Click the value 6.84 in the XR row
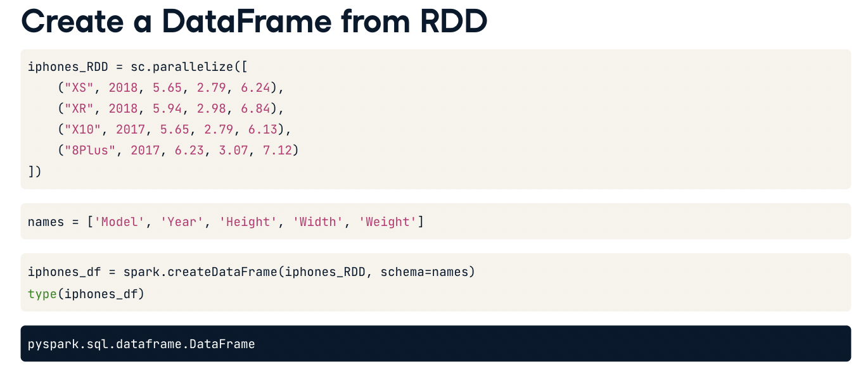 point(255,108)
